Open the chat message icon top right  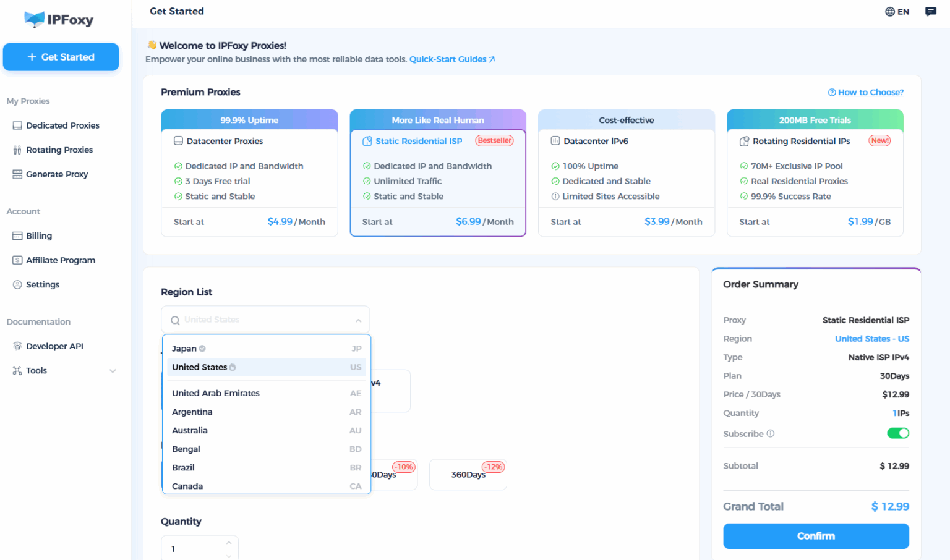931,11
